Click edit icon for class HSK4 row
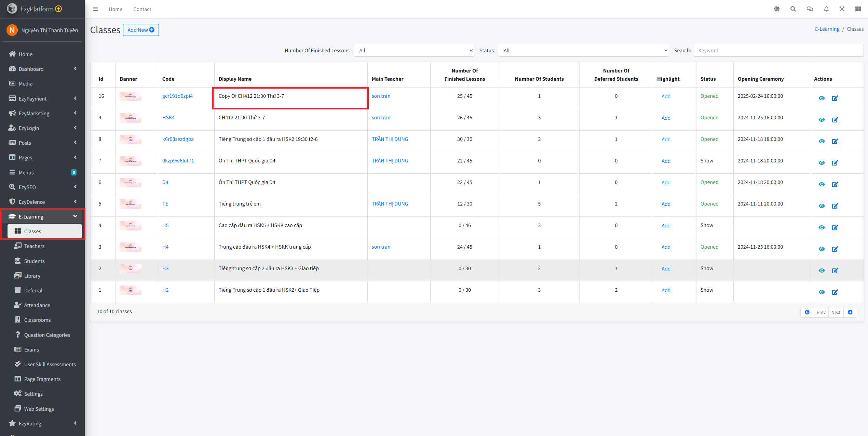 coord(835,120)
